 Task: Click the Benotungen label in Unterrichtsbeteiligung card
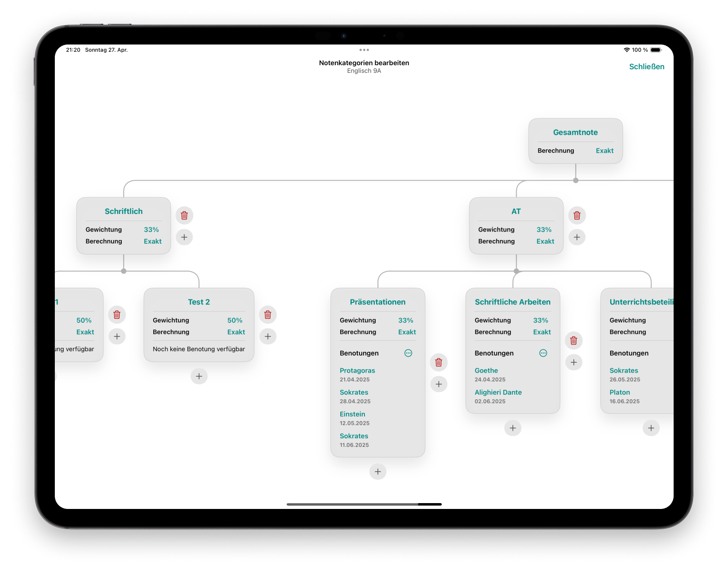tap(629, 353)
